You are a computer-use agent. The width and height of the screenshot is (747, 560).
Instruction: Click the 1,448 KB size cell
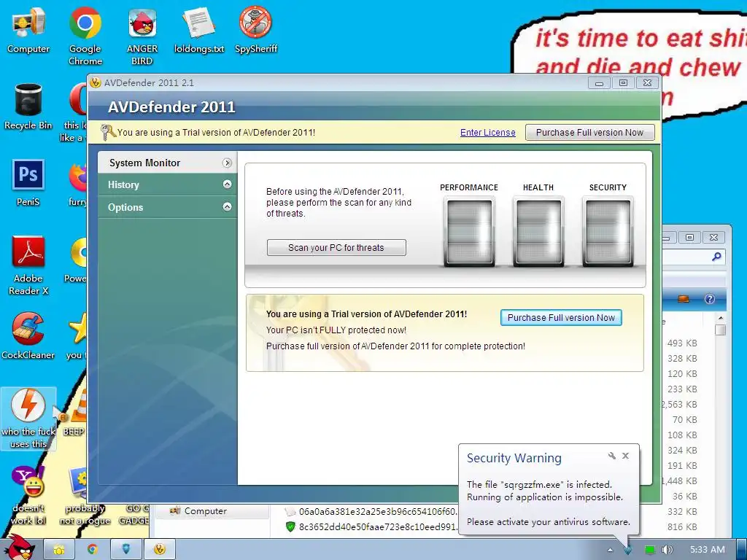[680, 481]
